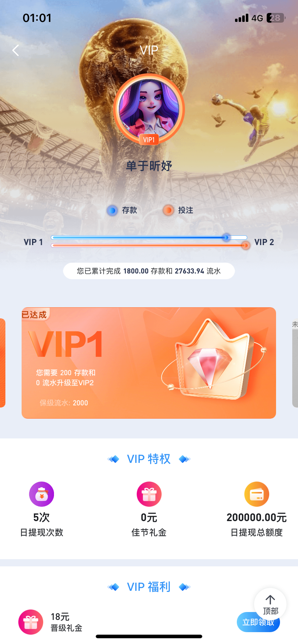This screenshot has height=644, width=298.
Task: Switch to the next gray VIP card
Action: point(295,363)
